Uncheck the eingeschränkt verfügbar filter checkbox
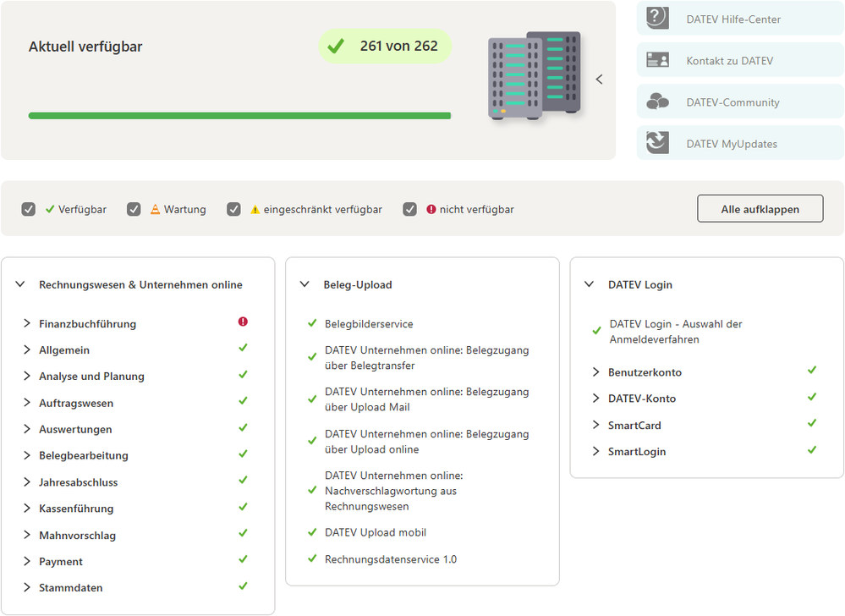The width and height of the screenshot is (845, 616). [233, 209]
